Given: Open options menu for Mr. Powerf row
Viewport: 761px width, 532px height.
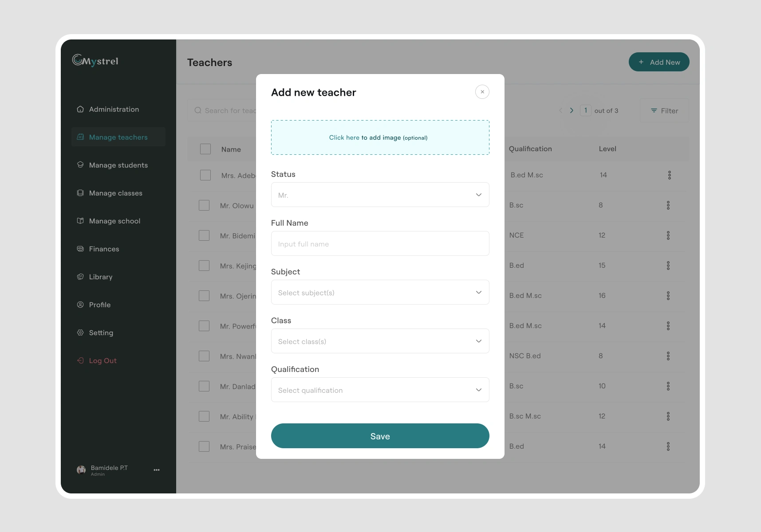Looking at the screenshot, I should point(668,326).
